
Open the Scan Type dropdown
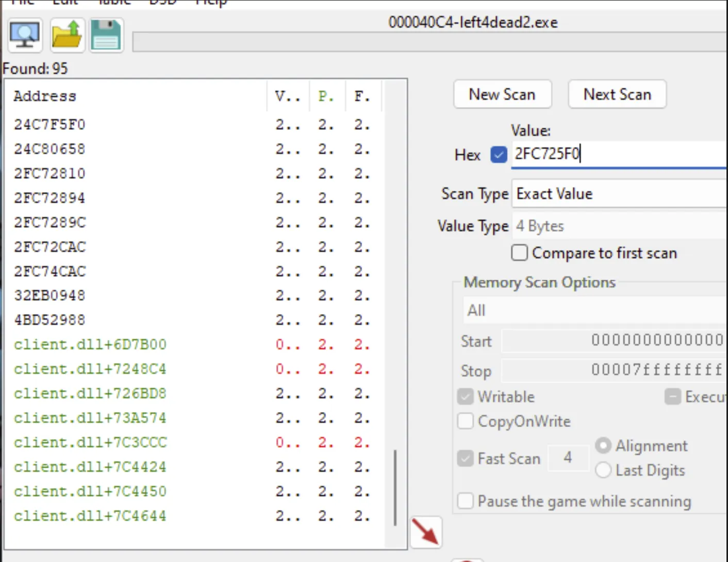619,194
